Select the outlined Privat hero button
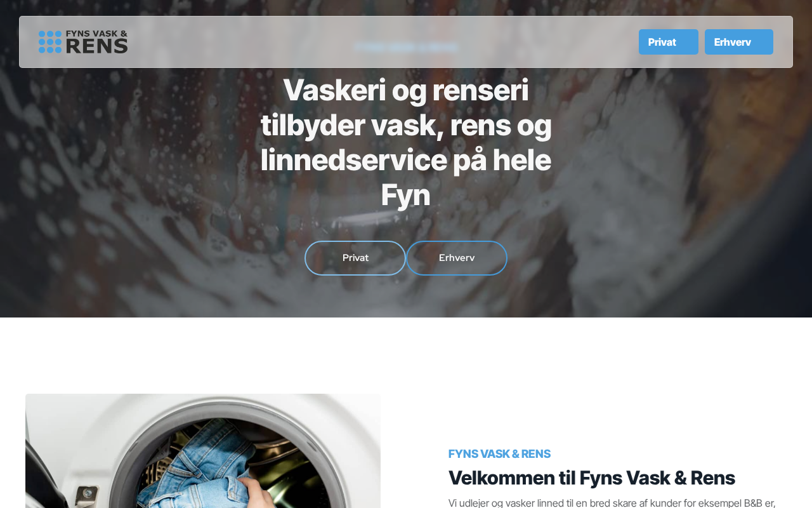The image size is (812, 508). (x=355, y=258)
